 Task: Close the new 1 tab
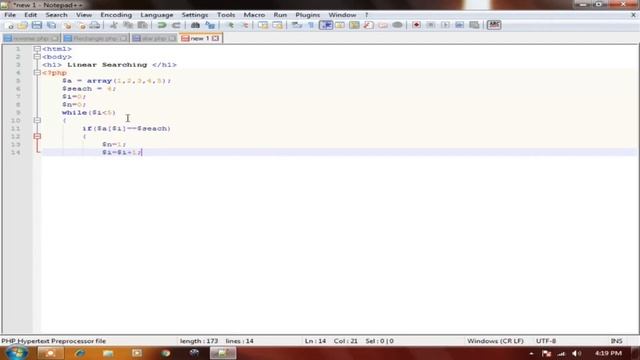point(216,38)
